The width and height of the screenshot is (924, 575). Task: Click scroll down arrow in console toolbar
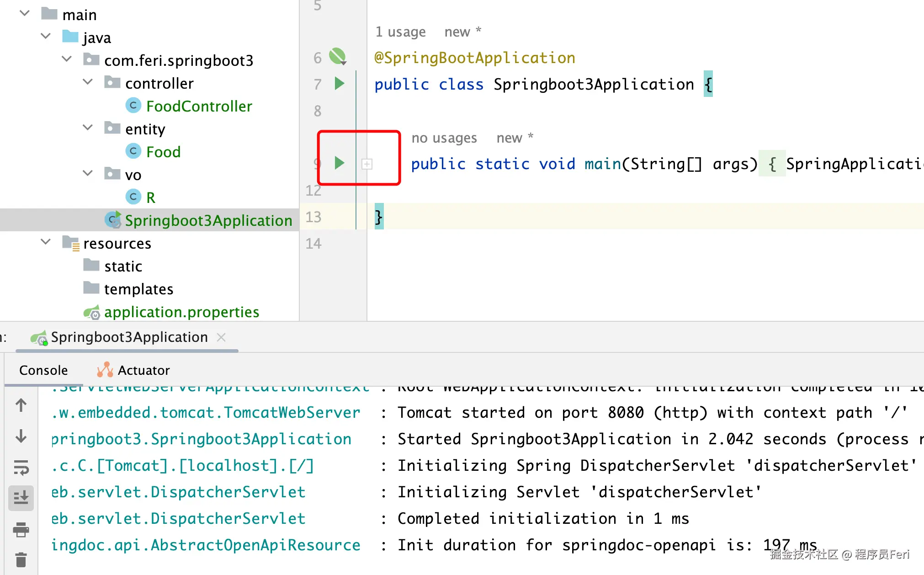[21, 436]
